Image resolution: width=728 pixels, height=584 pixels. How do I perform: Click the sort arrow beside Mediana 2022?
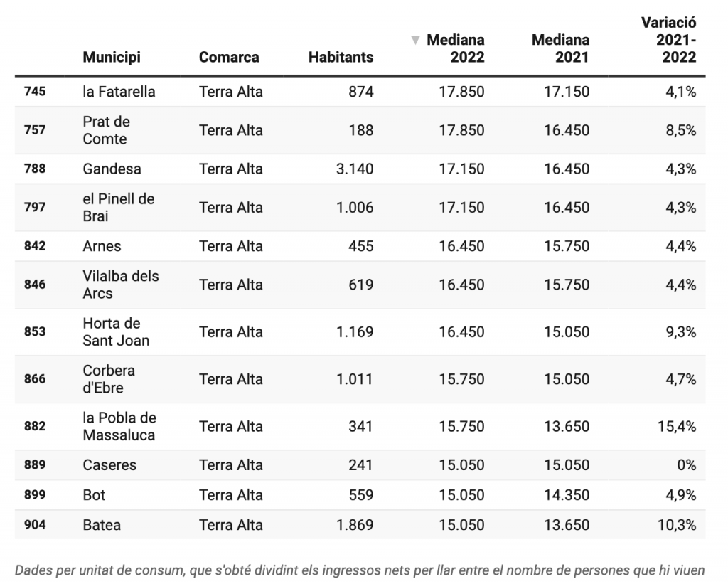point(415,40)
